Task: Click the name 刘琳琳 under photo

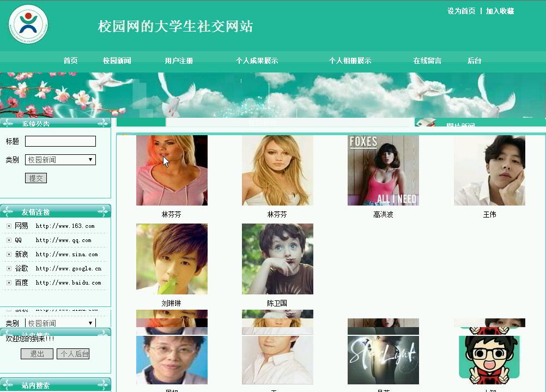Action: point(171,303)
